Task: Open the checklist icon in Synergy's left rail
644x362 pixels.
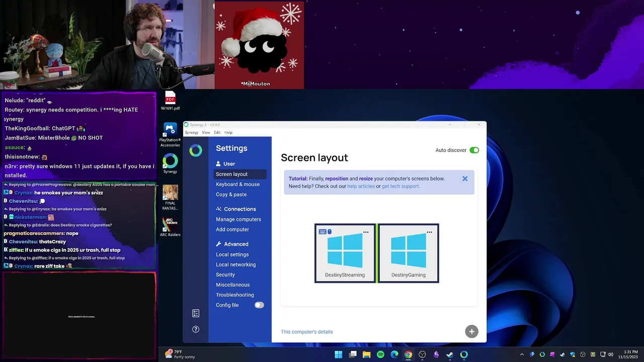Action: coord(196,313)
